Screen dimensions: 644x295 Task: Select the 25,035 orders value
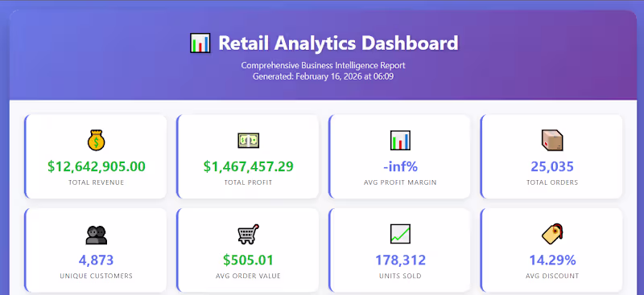tap(552, 166)
